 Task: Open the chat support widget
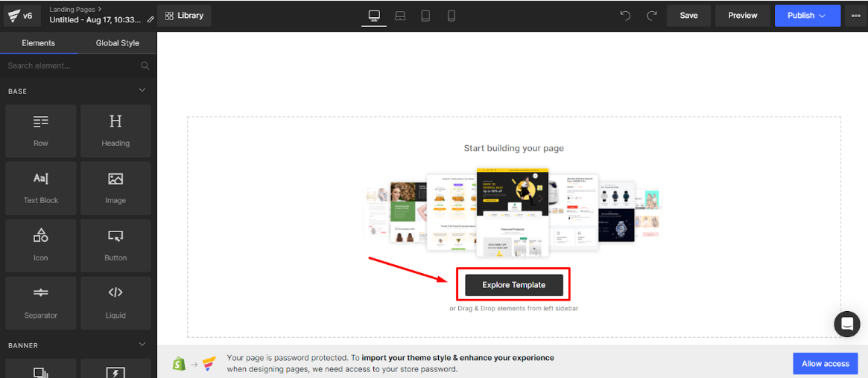(x=847, y=324)
